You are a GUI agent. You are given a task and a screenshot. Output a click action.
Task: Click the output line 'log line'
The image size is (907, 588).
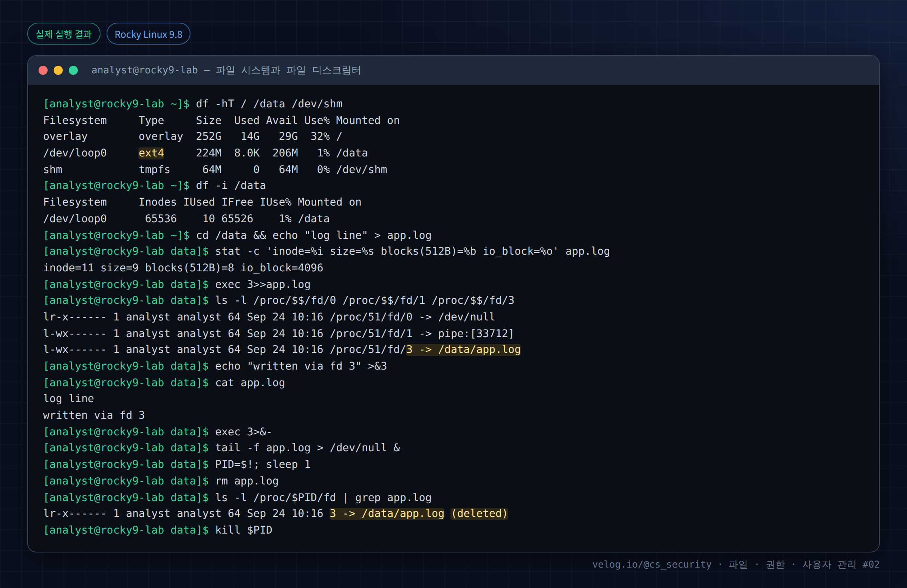pyautogui.click(x=68, y=398)
